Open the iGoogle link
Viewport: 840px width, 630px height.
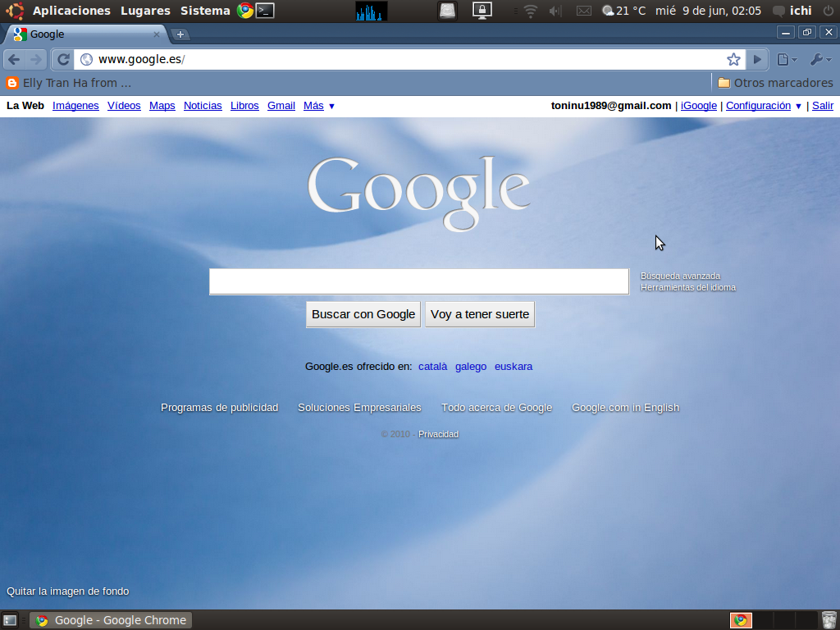point(699,106)
